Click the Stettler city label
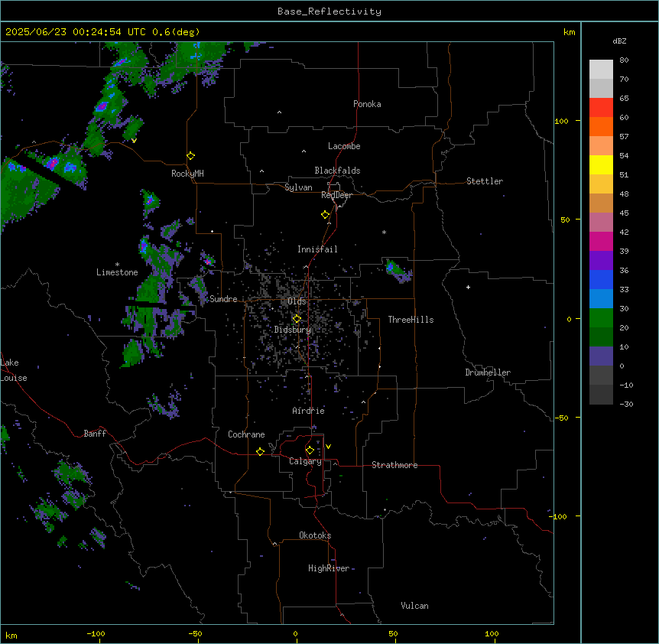 point(485,181)
